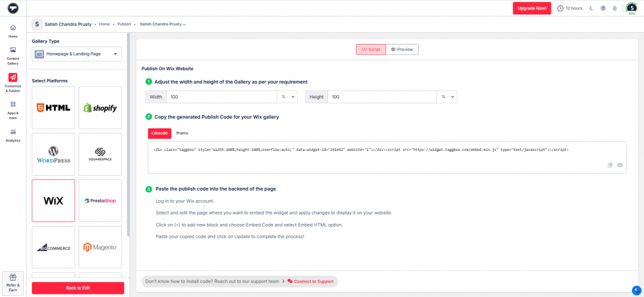Open Height unit percent dropdown

pyautogui.click(x=448, y=97)
